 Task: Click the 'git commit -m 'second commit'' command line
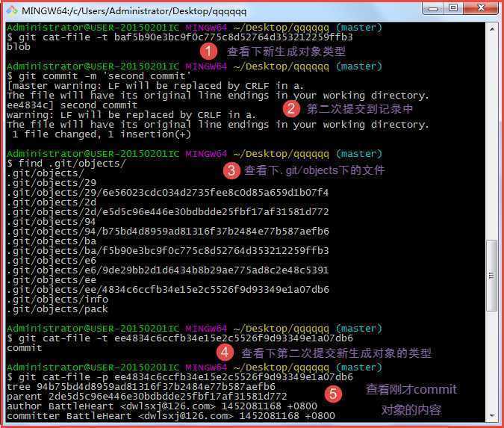point(99,76)
